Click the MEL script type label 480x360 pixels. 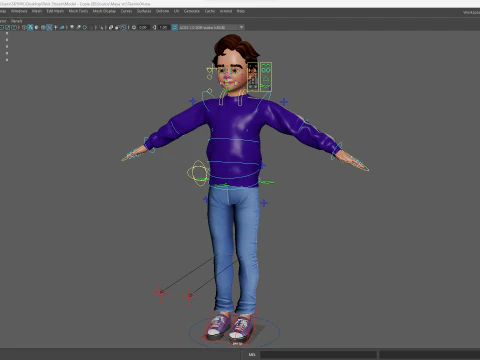252,354
